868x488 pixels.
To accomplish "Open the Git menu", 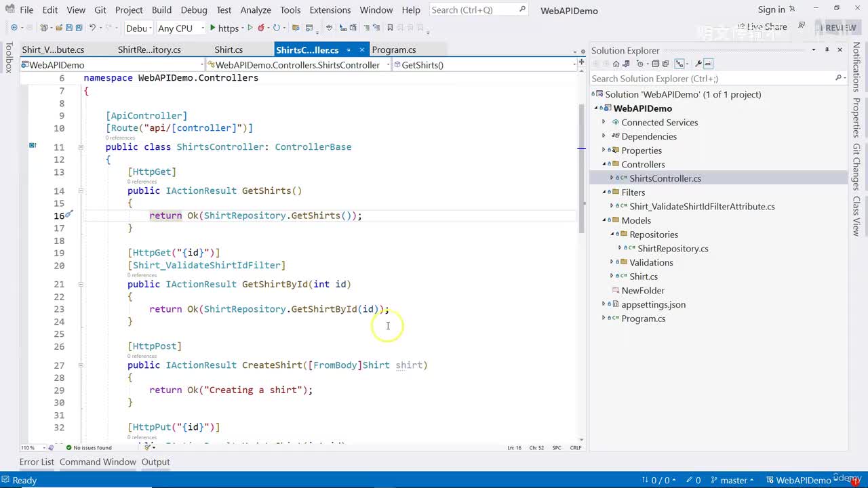I will click(100, 9).
